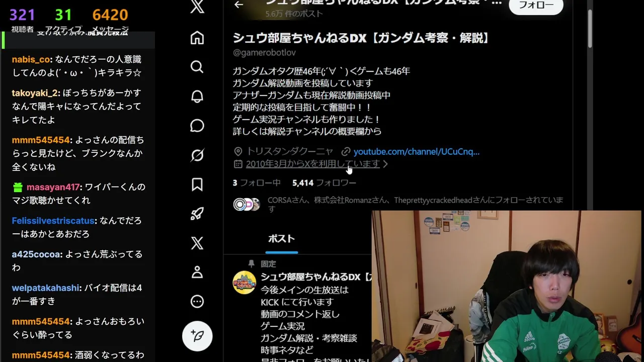Click 2010年3月からXを利用しています join date link
The height and width of the screenshot is (362, 644).
point(312,164)
